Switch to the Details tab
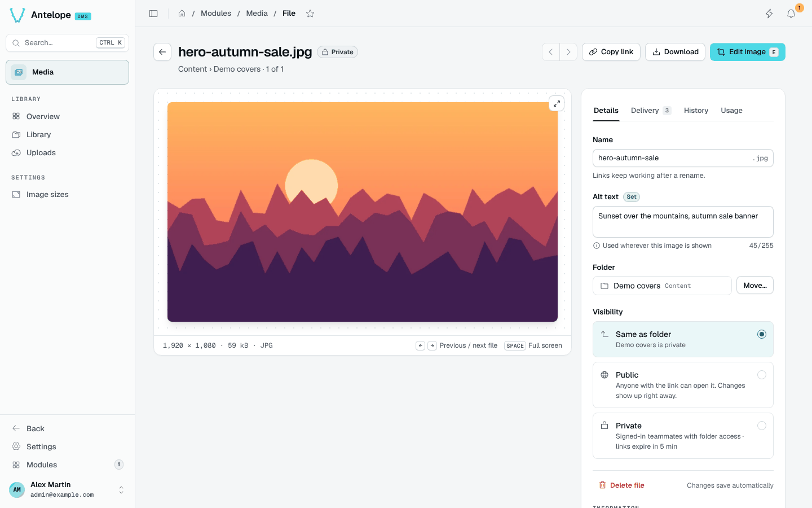This screenshot has height=508, width=812. click(x=606, y=111)
